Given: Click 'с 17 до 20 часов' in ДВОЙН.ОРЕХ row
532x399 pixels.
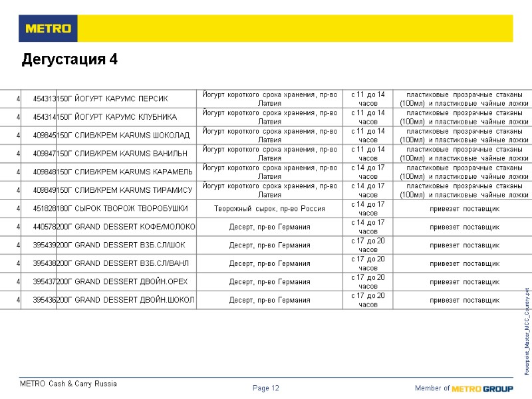Looking at the screenshot, I should click(x=368, y=282).
